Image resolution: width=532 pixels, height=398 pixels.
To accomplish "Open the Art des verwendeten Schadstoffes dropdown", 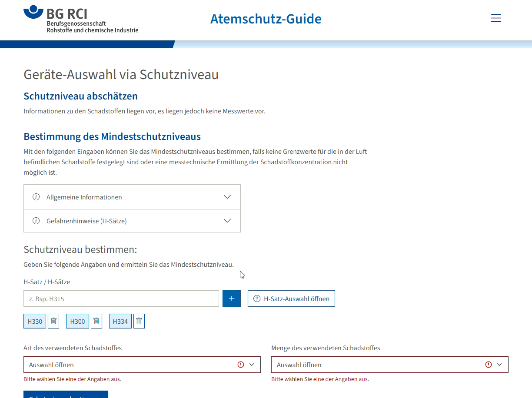I will tap(130, 365).
